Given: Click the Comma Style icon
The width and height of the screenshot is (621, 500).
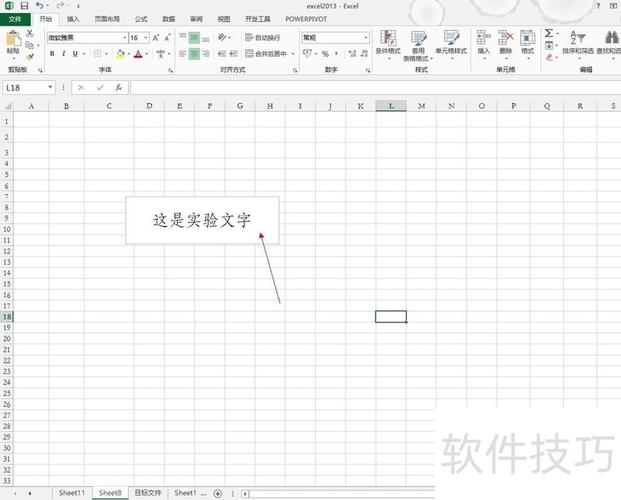Looking at the screenshot, I should coord(336,53).
